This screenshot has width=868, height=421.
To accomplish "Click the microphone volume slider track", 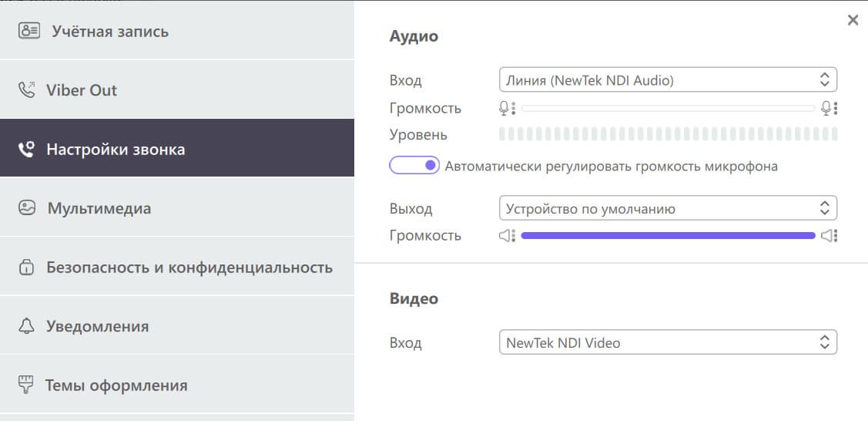I will tap(668, 109).
